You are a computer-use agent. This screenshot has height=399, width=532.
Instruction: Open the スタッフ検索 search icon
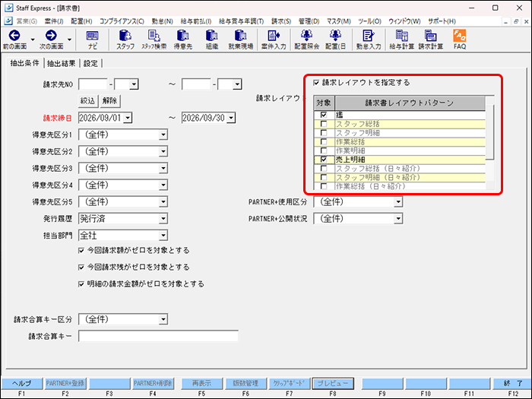click(x=154, y=36)
